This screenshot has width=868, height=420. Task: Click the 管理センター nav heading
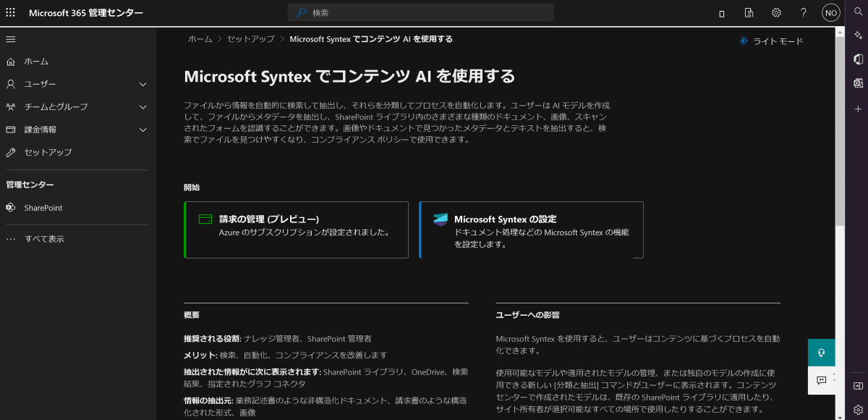click(x=30, y=185)
